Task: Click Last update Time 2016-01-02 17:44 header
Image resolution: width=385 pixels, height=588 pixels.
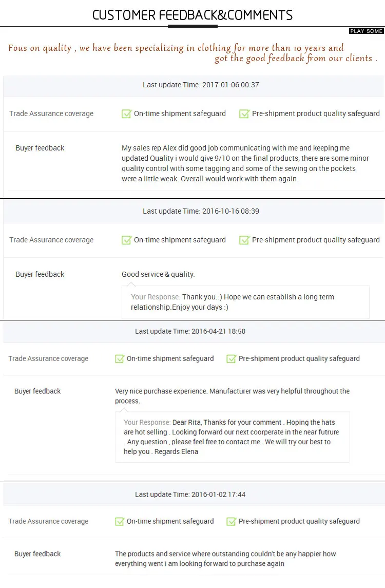Action: [190, 495]
